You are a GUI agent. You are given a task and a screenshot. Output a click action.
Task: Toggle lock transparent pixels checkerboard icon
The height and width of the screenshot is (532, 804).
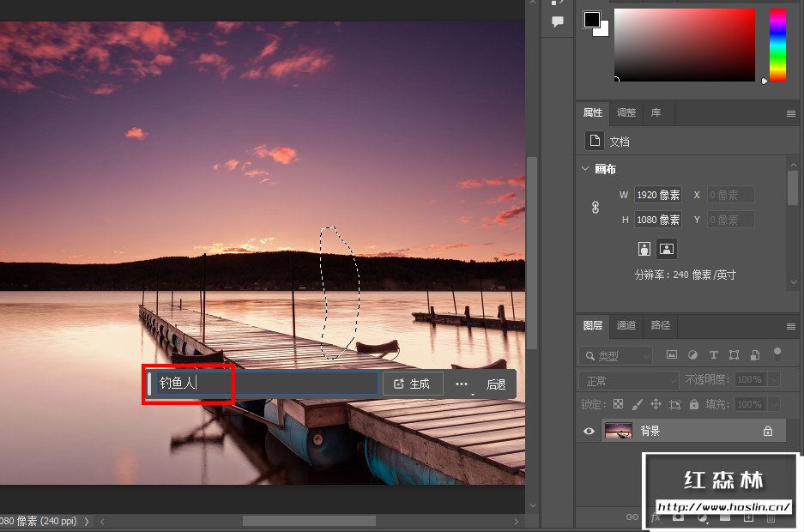tap(619, 404)
